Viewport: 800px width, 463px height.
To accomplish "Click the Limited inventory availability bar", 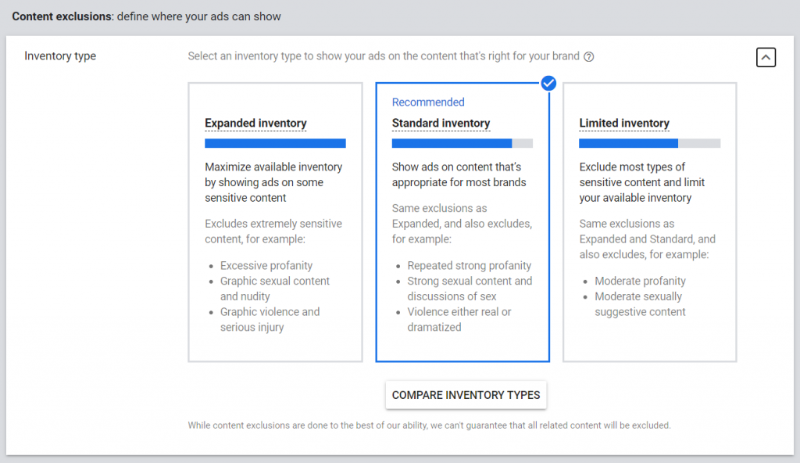I will click(x=649, y=144).
